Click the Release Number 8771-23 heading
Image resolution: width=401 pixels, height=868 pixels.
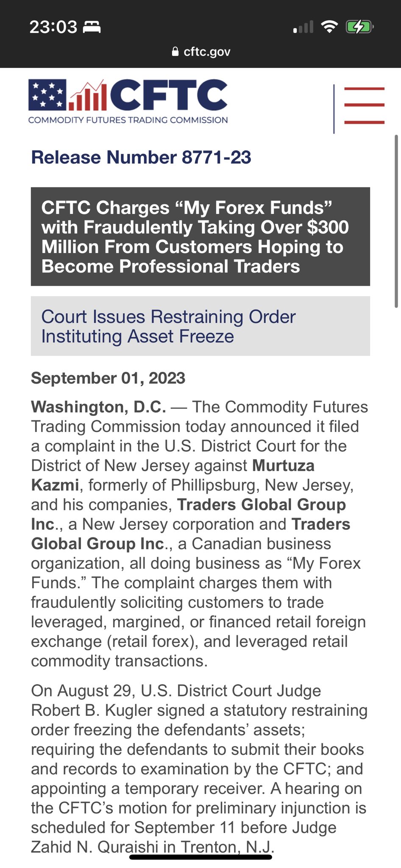[x=141, y=157]
